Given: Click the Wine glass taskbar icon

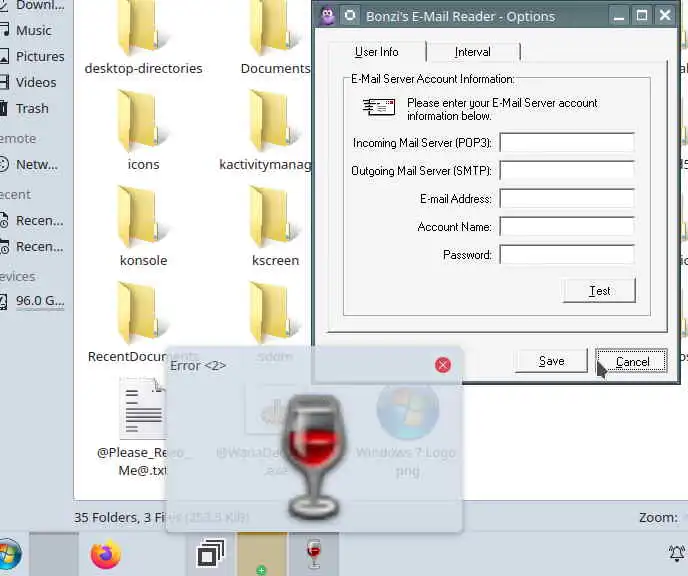Looking at the screenshot, I should (x=314, y=554).
